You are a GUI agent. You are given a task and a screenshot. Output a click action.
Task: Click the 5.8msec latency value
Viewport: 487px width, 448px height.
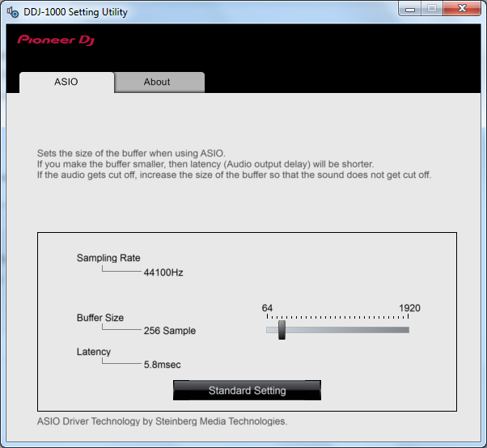162,365
